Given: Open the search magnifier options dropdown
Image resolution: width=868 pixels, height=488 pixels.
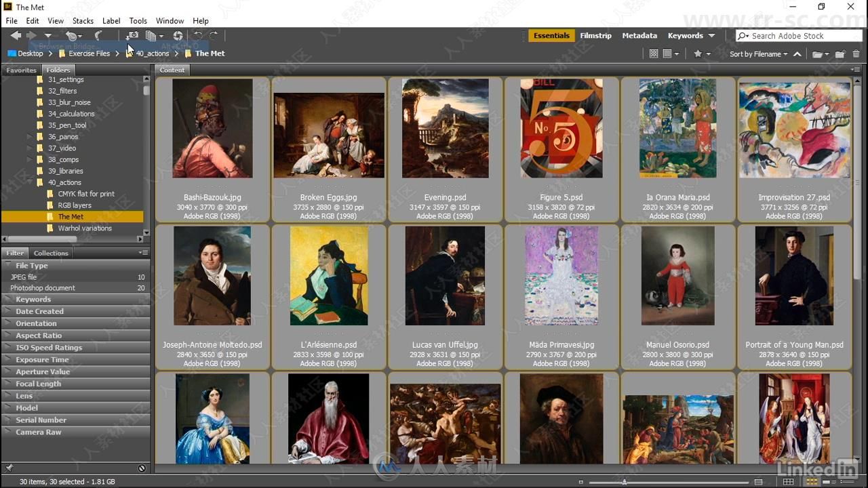Looking at the screenshot, I should 744,36.
